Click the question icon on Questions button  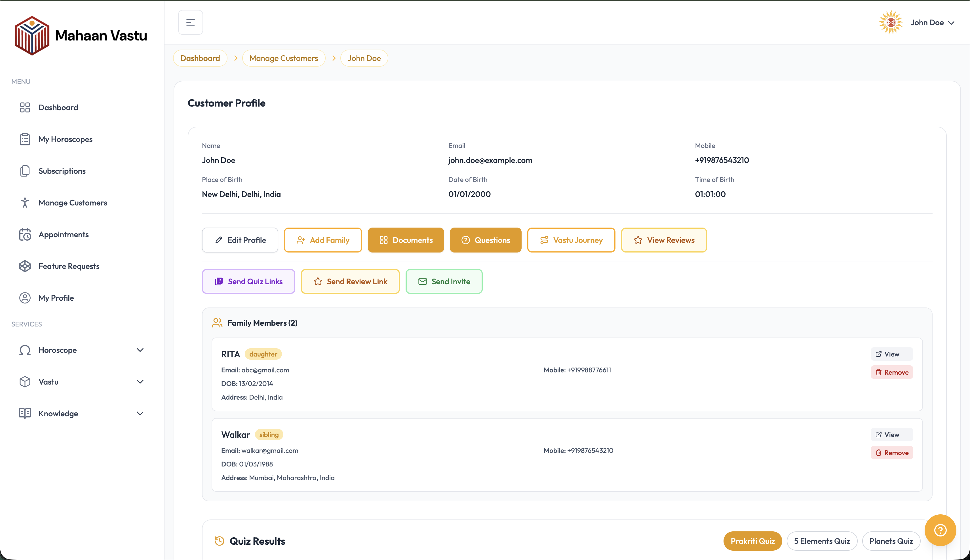[x=465, y=240]
